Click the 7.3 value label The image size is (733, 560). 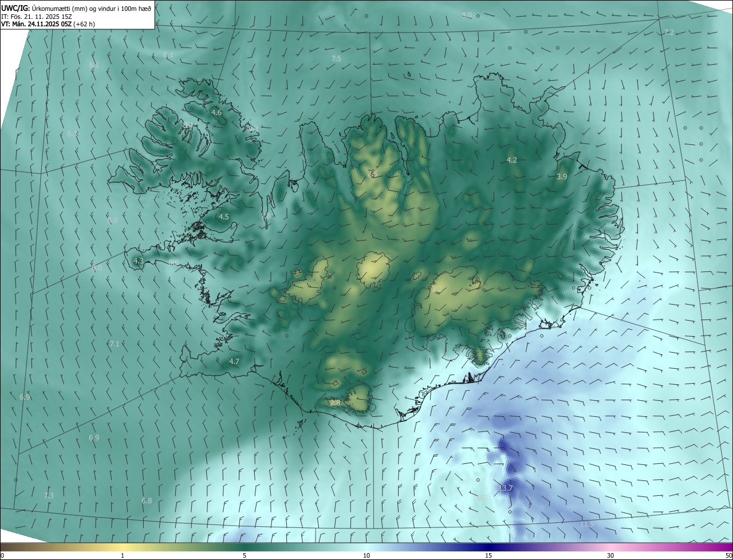click(x=49, y=495)
